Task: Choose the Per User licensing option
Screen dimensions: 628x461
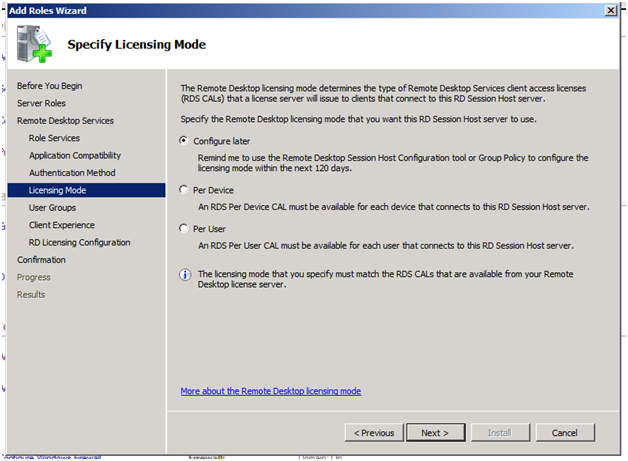Action: click(183, 228)
